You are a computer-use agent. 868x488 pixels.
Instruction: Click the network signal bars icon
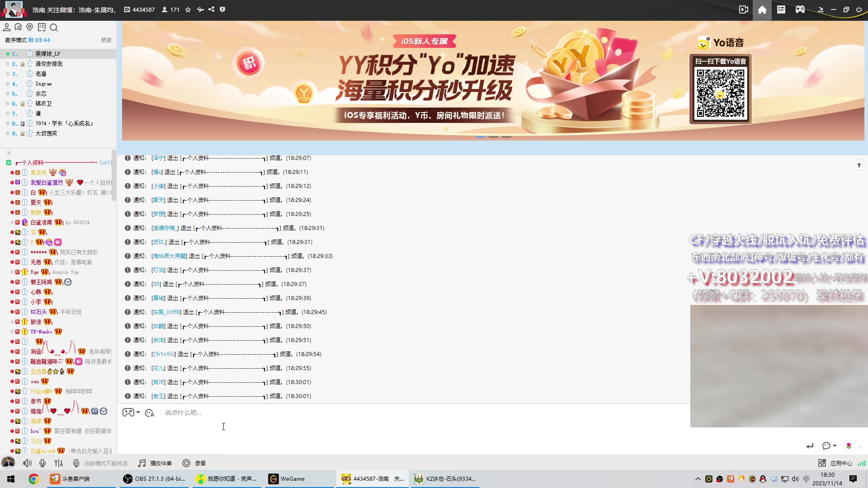(862, 463)
